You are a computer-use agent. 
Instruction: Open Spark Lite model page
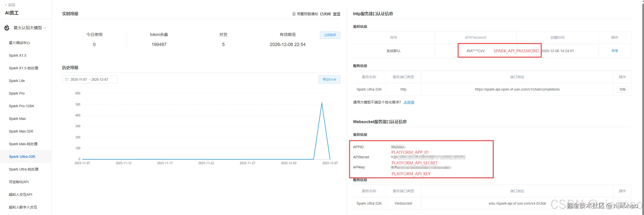[x=17, y=81]
